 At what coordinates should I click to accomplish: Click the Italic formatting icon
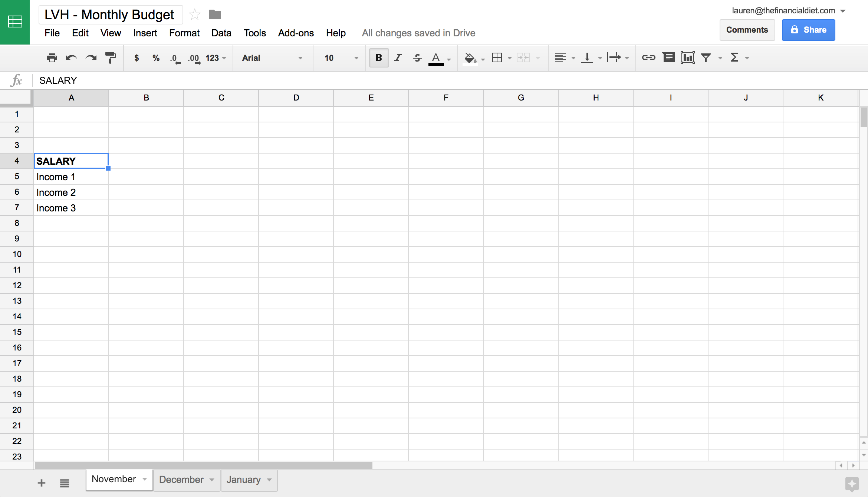coord(398,58)
